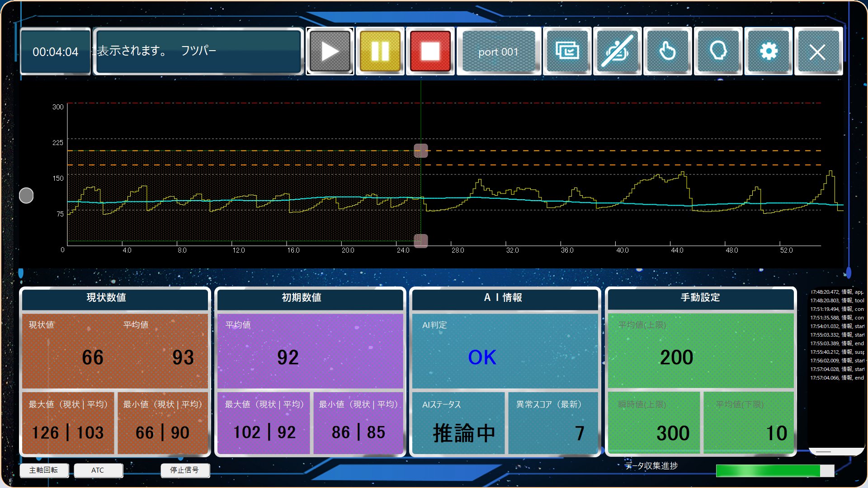Toggle the 停止信号 button
The image size is (868, 488).
tap(185, 470)
